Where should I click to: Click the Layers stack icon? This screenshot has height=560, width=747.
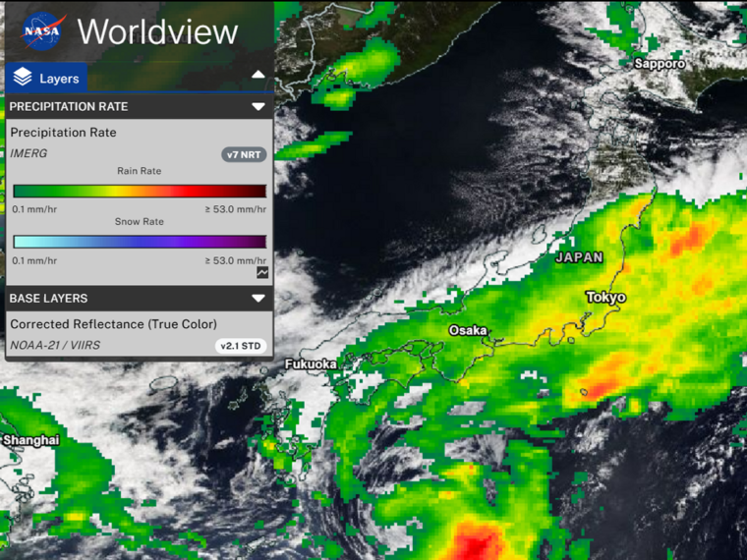coord(23,78)
